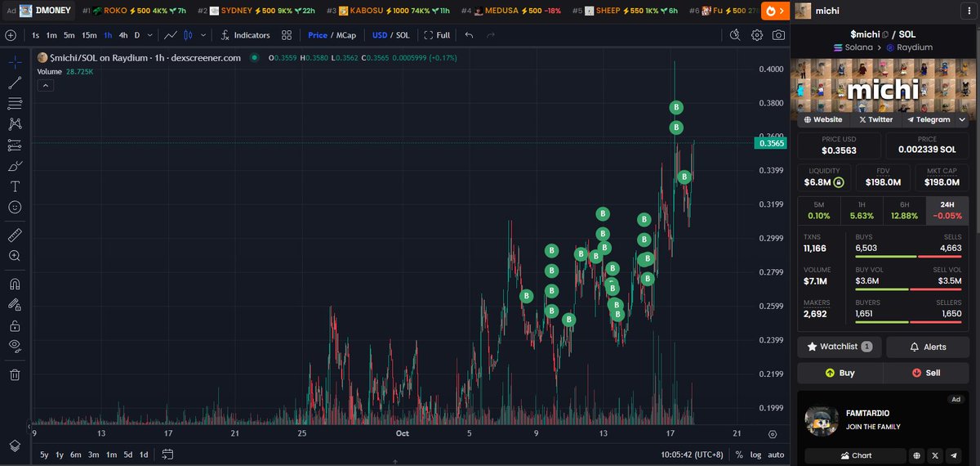Expand more social links chevron
The width and height of the screenshot is (980, 466).
click(962, 119)
